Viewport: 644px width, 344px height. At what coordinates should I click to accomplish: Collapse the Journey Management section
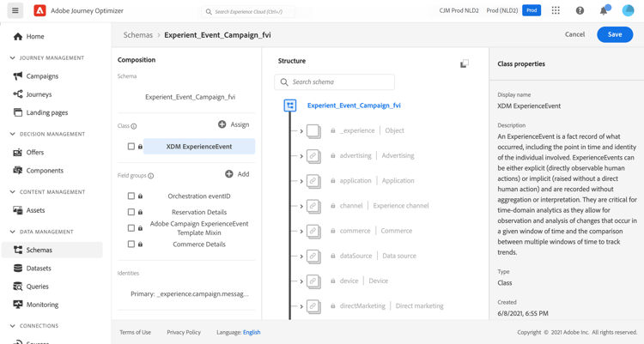(x=13, y=58)
